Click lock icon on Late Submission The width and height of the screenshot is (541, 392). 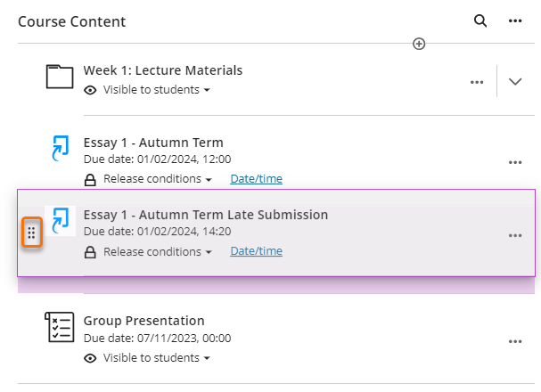[x=90, y=252]
